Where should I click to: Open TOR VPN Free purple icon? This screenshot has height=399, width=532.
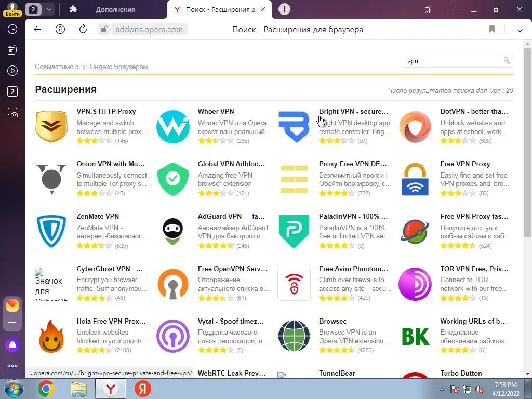point(415,284)
